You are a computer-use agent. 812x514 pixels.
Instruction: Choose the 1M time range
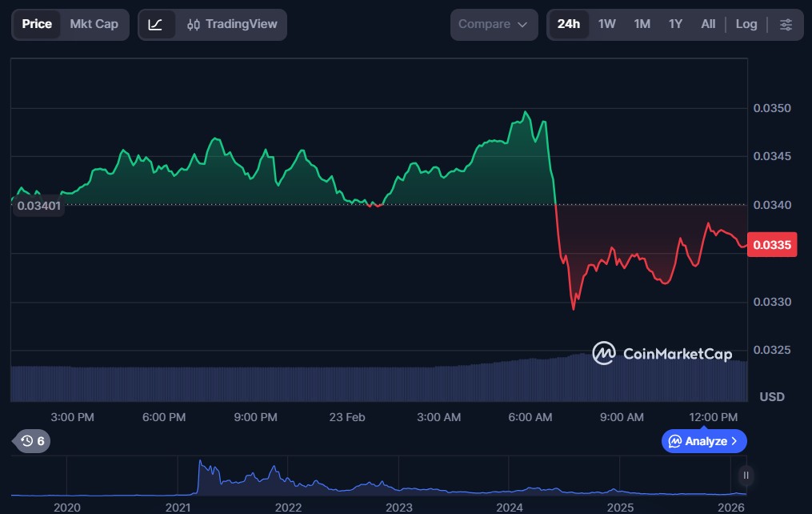tap(642, 24)
